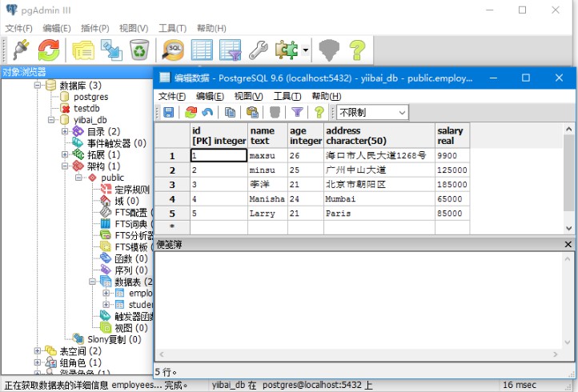The width and height of the screenshot is (578, 392).
Task: Open plugins dropdown arrow next to puzzle icon
Action: pyautogui.click(x=305, y=50)
